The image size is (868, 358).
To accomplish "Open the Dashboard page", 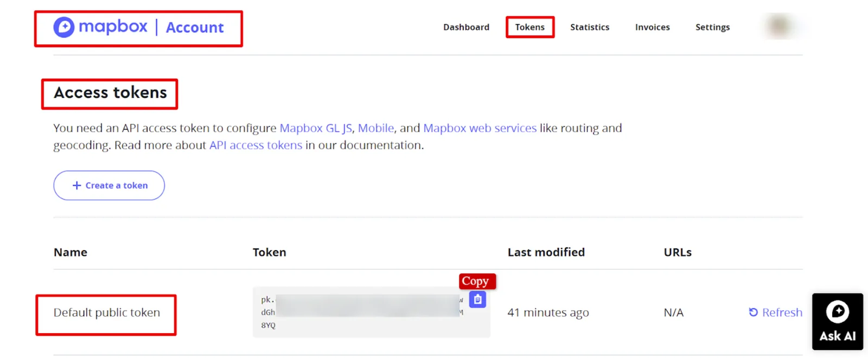I will pyautogui.click(x=466, y=27).
